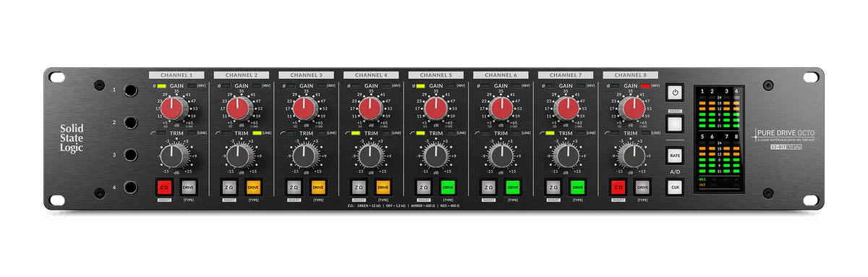Click the CLK clock source button
This screenshot has height=277, width=868.
(674, 187)
